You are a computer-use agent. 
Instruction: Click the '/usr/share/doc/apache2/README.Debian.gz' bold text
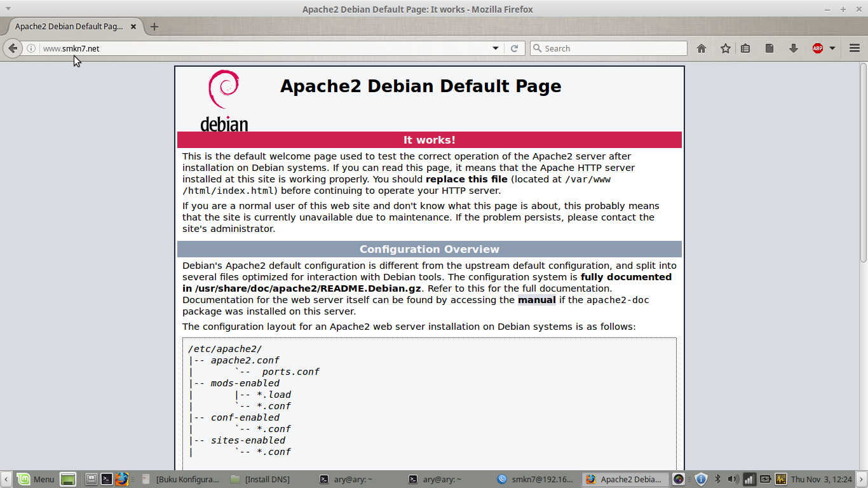pyautogui.click(x=308, y=288)
